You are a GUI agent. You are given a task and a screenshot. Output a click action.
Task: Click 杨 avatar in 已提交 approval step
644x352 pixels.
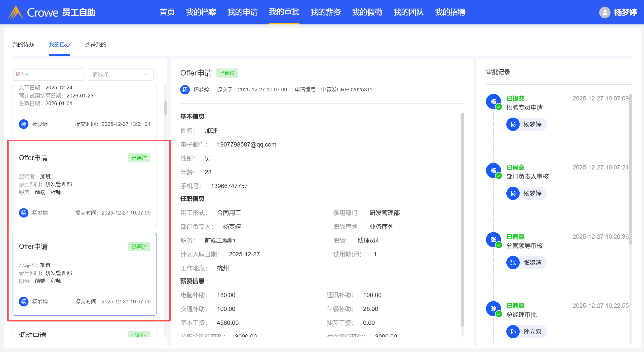tap(493, 101)
